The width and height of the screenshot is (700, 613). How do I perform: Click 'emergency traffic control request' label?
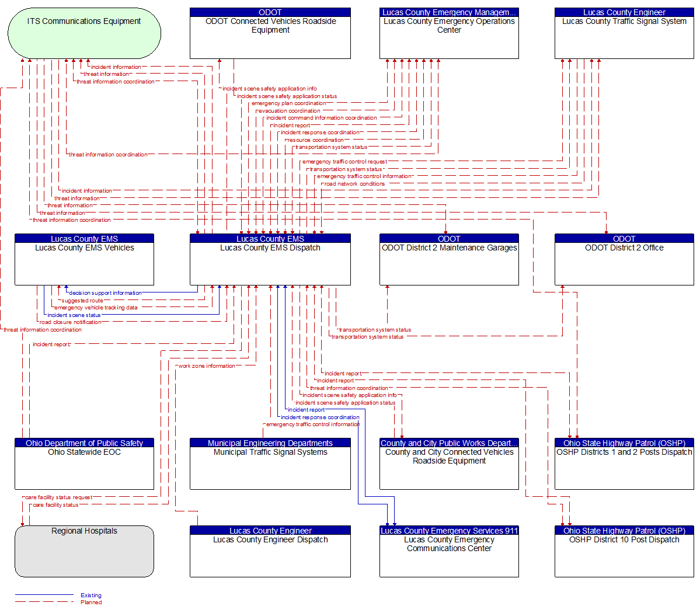tap(344, 162)
